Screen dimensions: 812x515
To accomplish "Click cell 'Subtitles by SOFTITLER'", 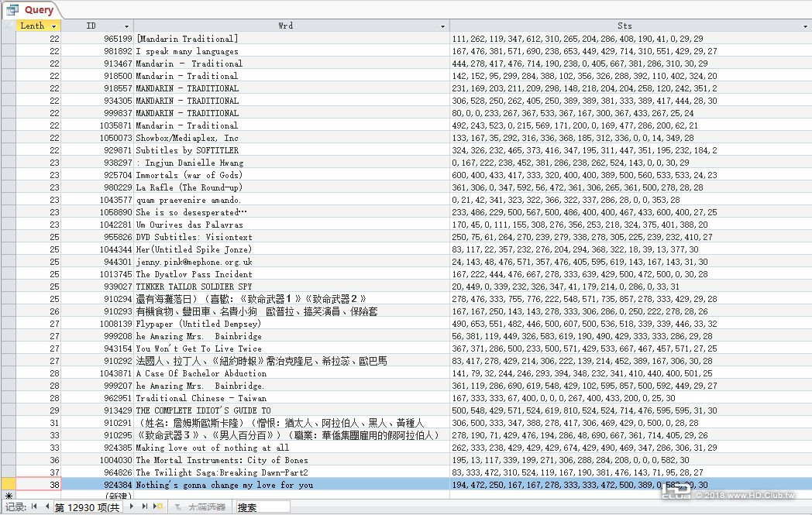I will (x=291, y=150).
